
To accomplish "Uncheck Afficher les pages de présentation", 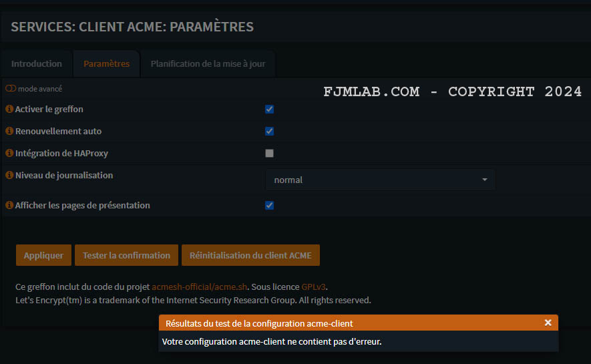I will [x=269, y=205].
